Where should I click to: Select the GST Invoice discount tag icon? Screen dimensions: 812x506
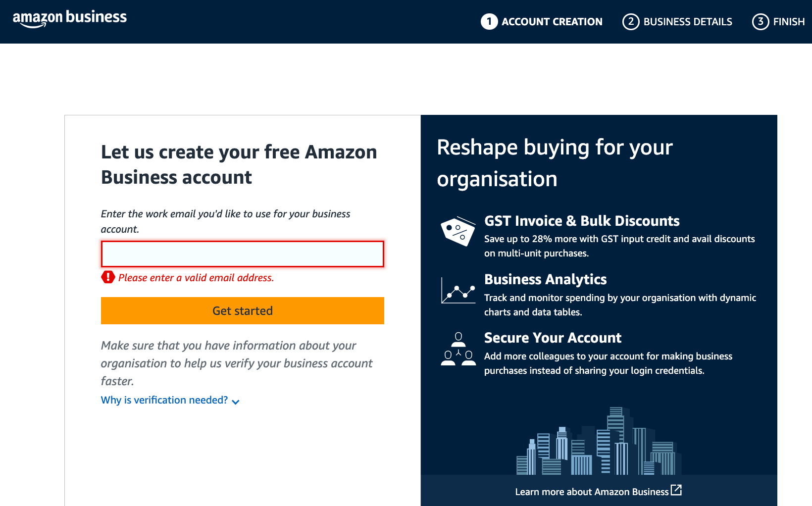tap(458, 231)
